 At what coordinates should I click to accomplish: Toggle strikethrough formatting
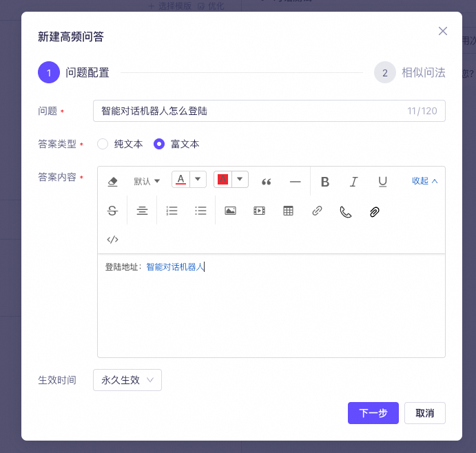tap(112, 211)
